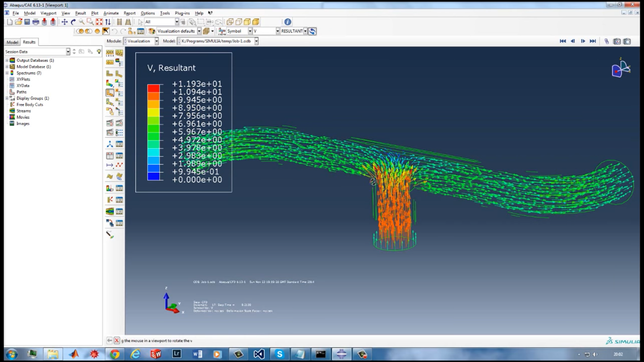Step to the next frame
This screenshot has width=644, height=362.
click(583, 41)
